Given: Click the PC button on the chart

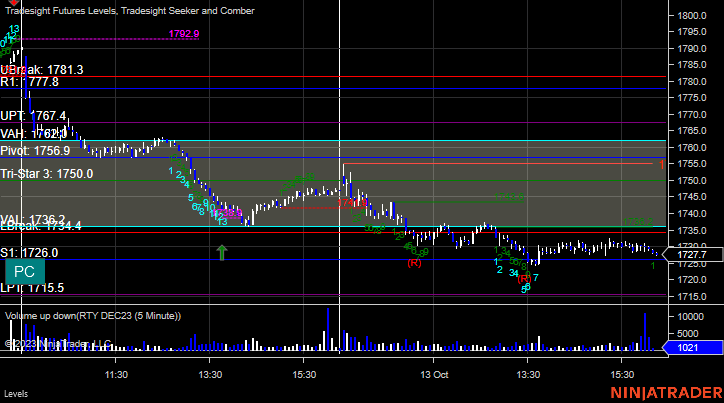Looking at the screenshot, I should tap(25, 271).
